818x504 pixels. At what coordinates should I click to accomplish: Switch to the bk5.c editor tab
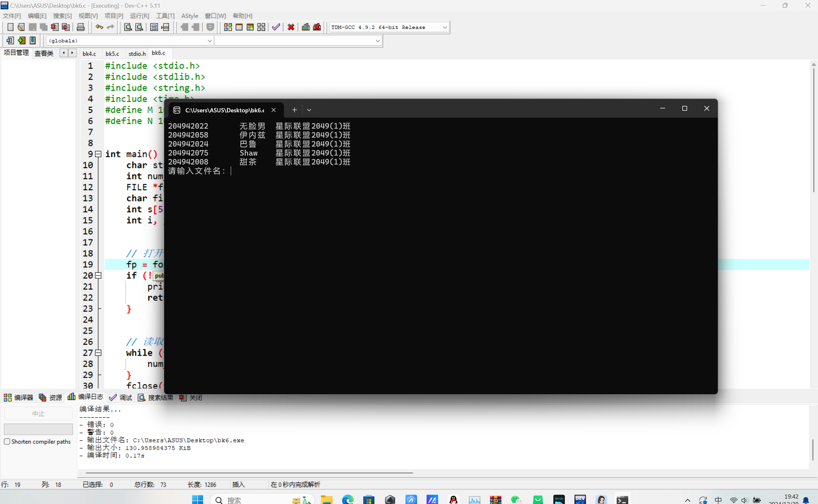pos(112,54)
